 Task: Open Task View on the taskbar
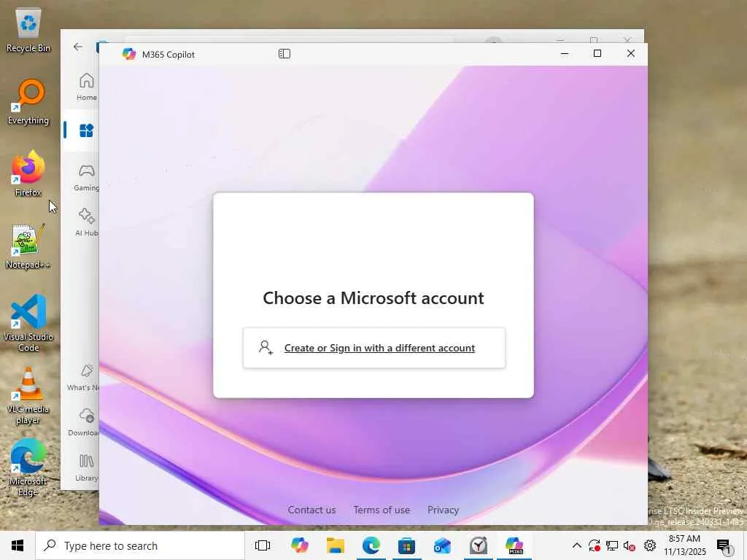coord(263,545)
